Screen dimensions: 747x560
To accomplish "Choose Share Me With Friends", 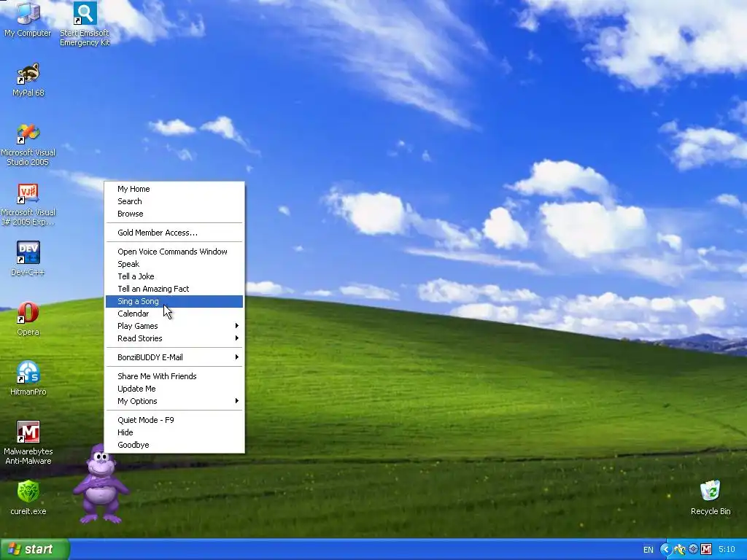I will [174, 377].
